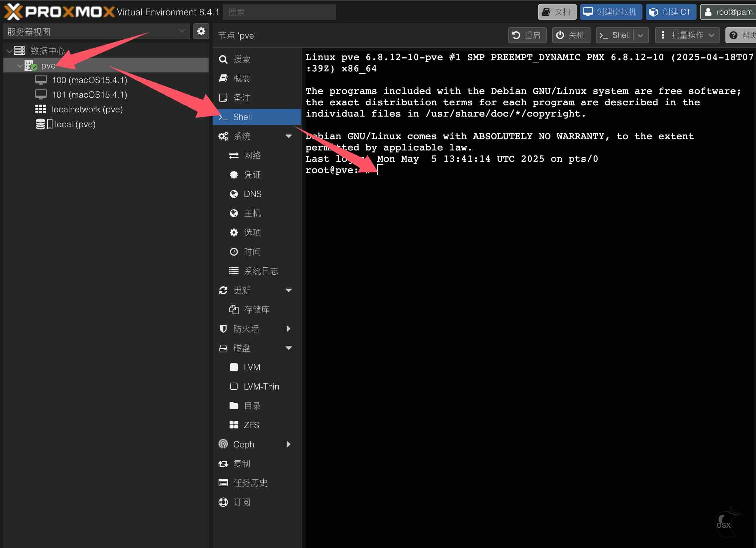Expand the Ceph section arrow
The image size is (756, 548).
(x=289, y=444)
